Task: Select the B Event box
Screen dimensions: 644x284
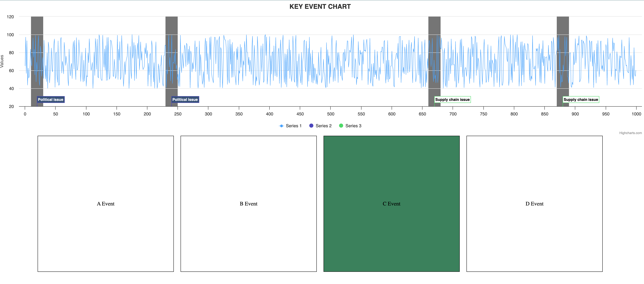Action: point(248,204)
